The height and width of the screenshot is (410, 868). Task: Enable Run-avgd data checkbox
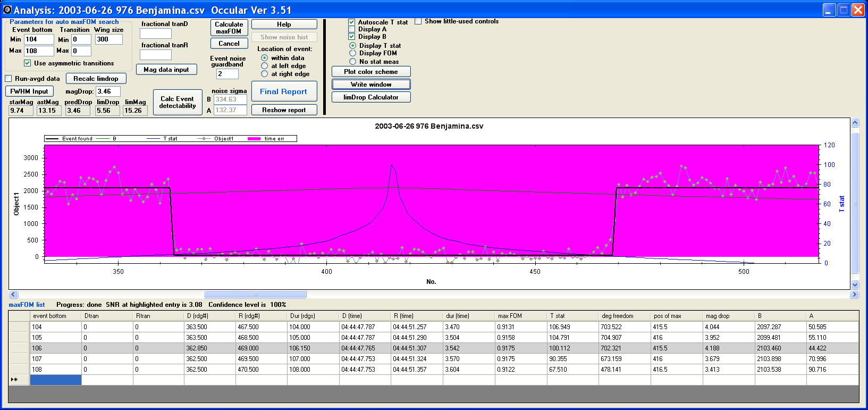coord(9,79)
